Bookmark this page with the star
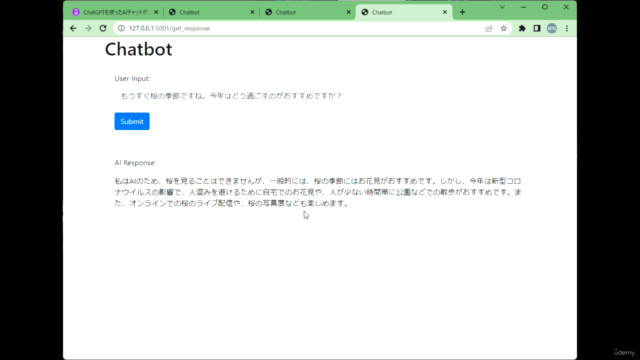Viewport: 640px width, 360px height. coord(504,28)
